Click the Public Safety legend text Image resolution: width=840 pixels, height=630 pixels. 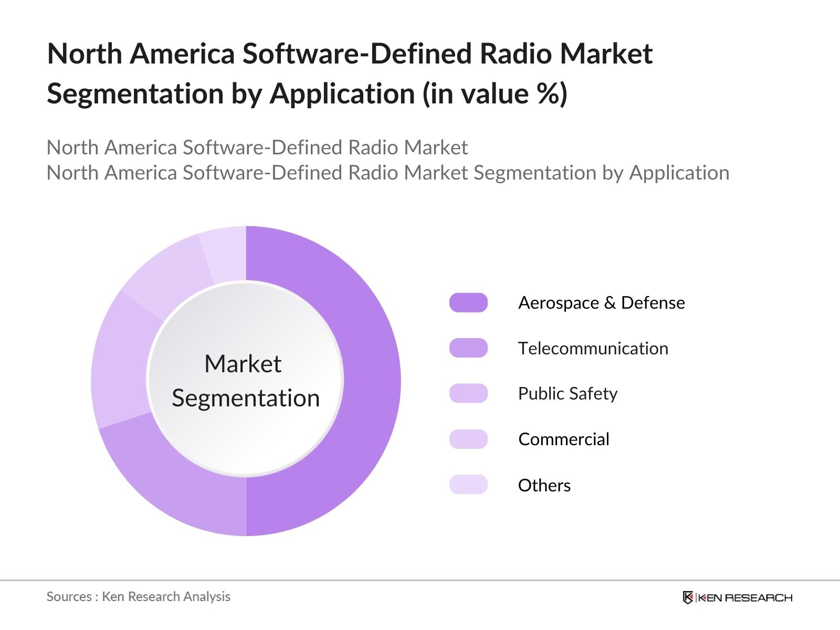point(568,394)
